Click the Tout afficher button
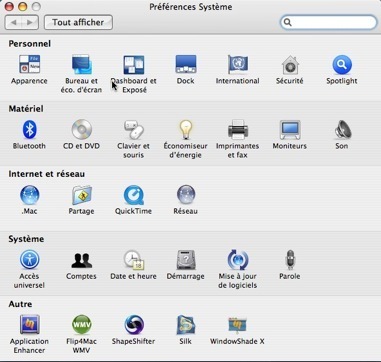Screen dimensions: 381x362 pyautogui.click(x=78, y=22)
